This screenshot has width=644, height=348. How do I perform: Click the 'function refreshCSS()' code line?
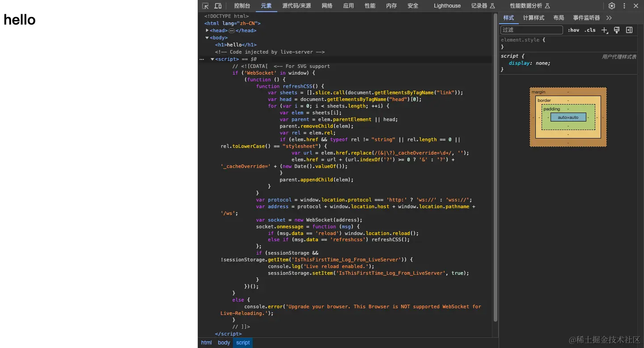pyautogui.click(x=290, y=86)
